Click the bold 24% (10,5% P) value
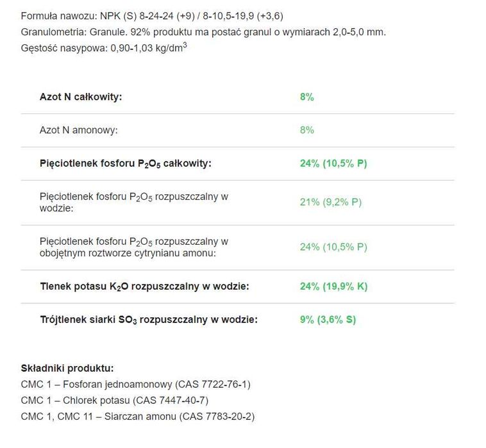This screenshot has height=448, width=486. (x=333, y=163)
